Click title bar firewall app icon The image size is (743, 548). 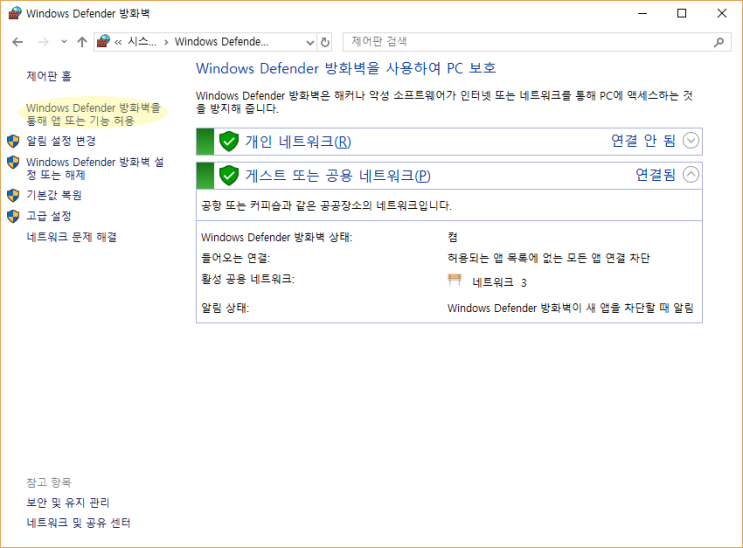15,13
